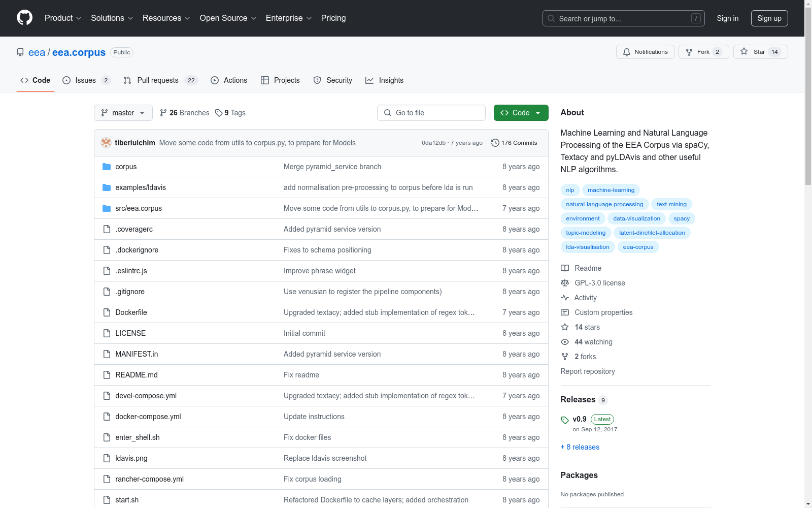Click the latent-dirichlet-allocation topic tag
Viewport: 812px width, 508px height.
click(x=652, y=233)
